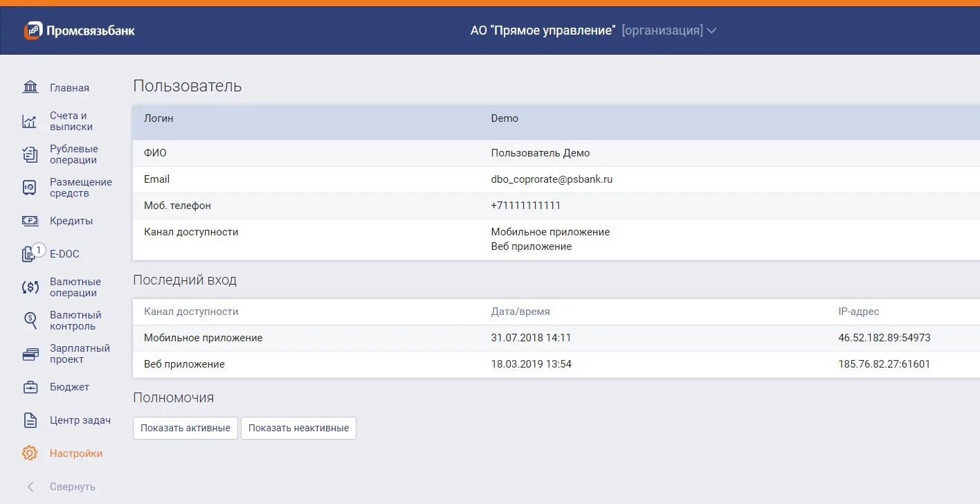Image resolution: width=980 pixels, height=504 pixels.
Task: Click the briefcase icon for Бюджет
Action: tap(30, 387)
